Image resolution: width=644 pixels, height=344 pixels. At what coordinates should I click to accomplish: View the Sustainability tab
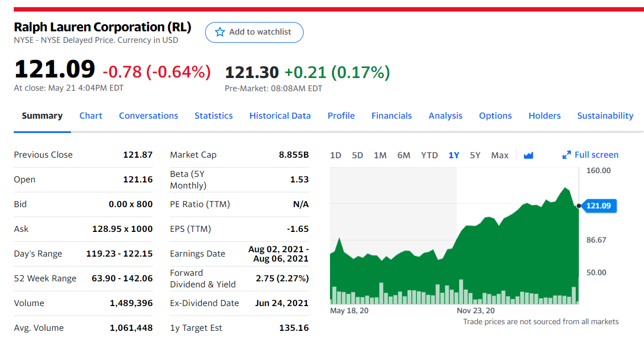605,116
